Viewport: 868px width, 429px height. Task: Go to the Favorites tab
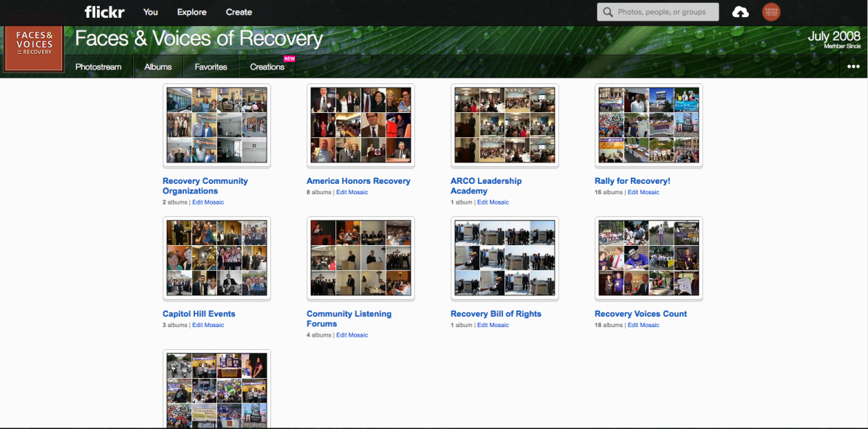(x=211, y=66)
